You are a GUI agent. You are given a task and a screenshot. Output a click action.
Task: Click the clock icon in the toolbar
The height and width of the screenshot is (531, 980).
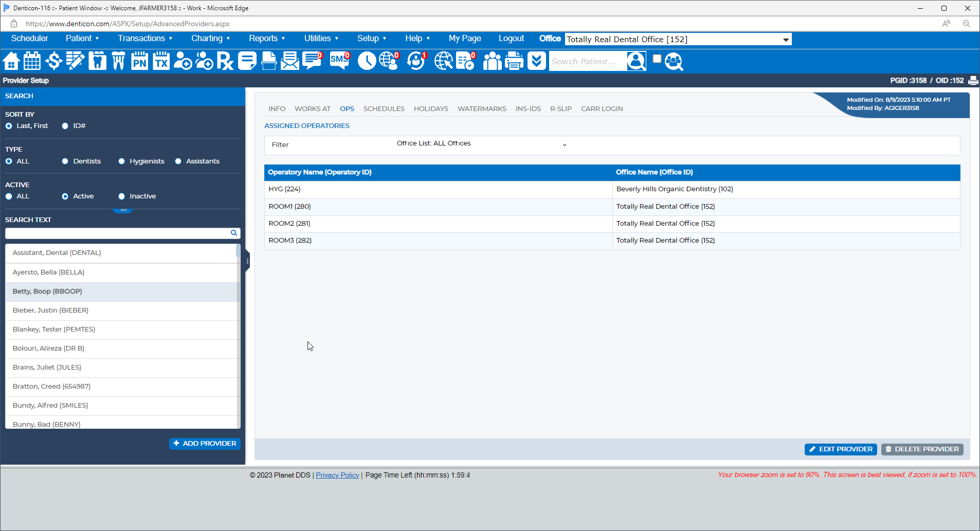click(367, 61)
